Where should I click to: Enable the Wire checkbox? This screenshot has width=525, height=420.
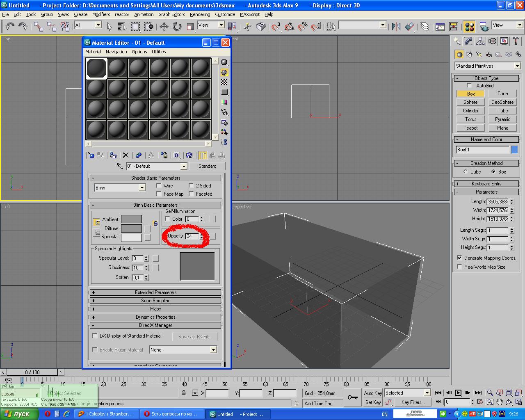click(x=159, y=186)
